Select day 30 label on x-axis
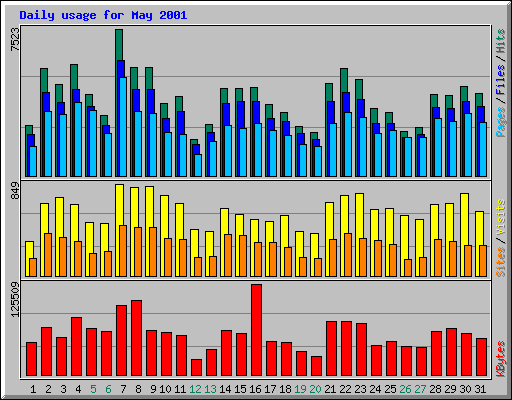Viewport: 512px width, 400px height. coord(465,389)
